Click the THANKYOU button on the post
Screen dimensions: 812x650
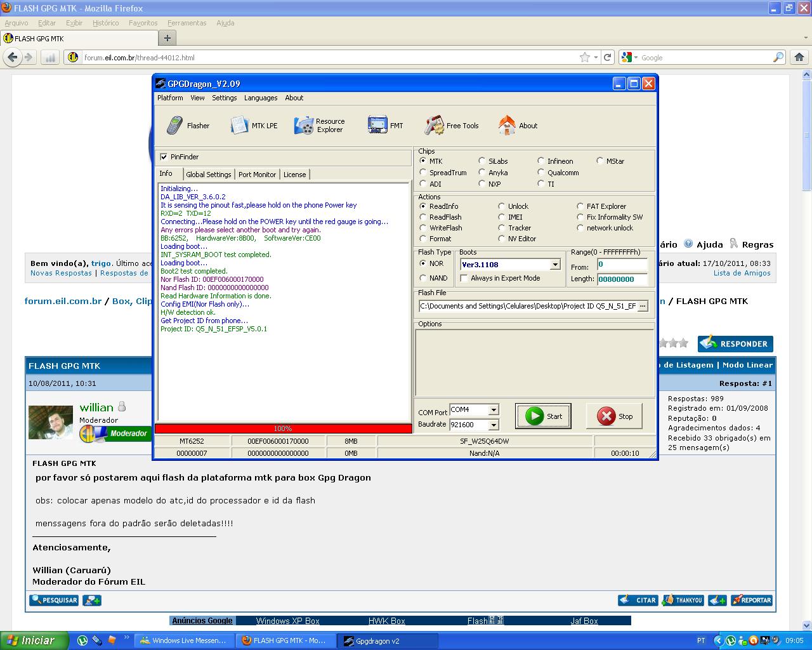point(683,600)
